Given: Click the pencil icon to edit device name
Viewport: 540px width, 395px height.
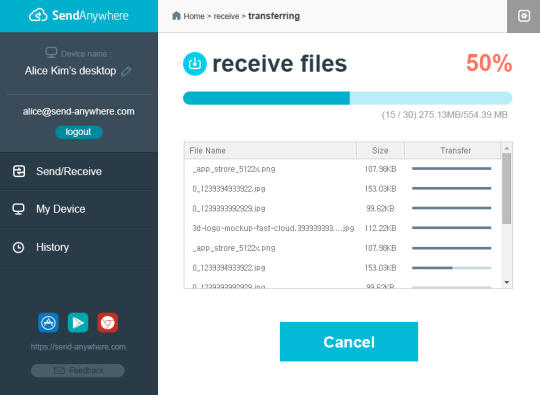Looking at the screenshot, I should (x=126, y=71).
